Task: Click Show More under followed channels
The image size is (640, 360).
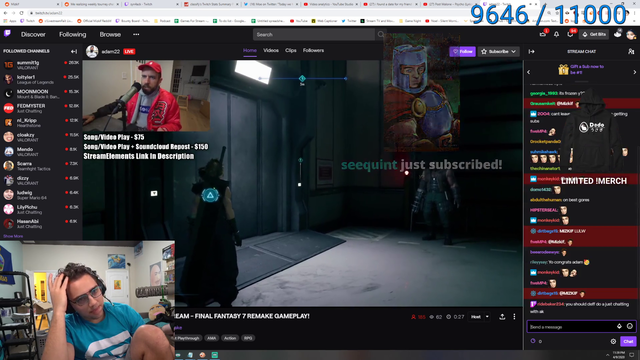Action: click(13, 236)
